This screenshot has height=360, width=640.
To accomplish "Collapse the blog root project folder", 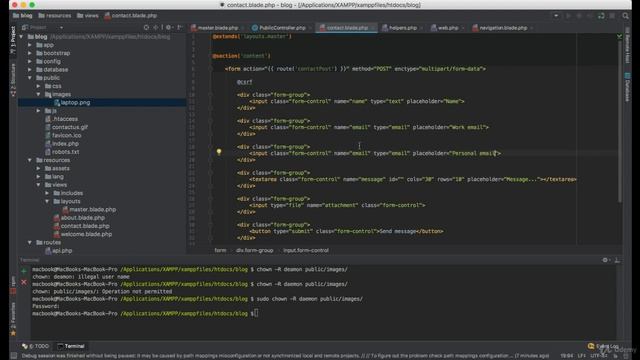I will tap(21, 37).
